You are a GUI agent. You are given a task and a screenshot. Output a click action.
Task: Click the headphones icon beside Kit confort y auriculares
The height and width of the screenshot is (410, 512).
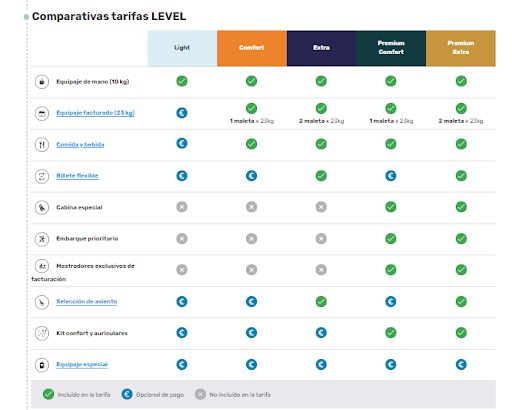pos(42,333)
